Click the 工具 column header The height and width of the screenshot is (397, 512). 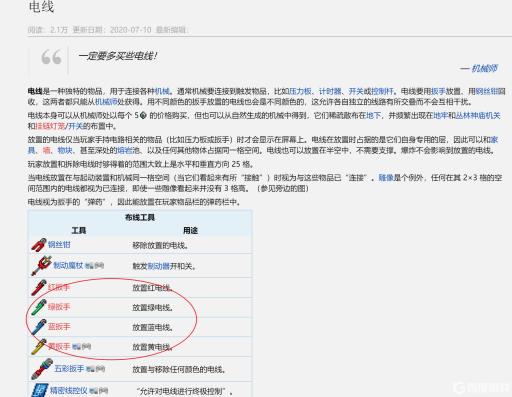[x=79, y=230]
